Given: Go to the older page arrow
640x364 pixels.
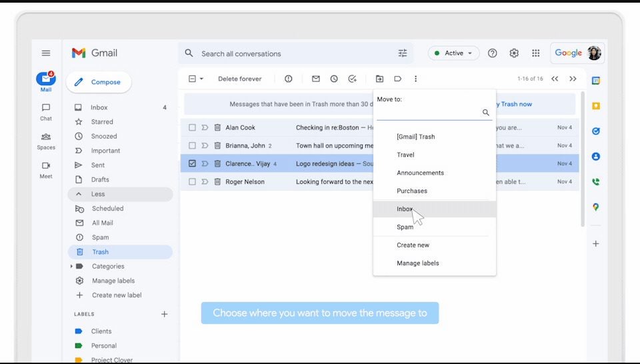Looking at the screenshot, I should 573,79.
